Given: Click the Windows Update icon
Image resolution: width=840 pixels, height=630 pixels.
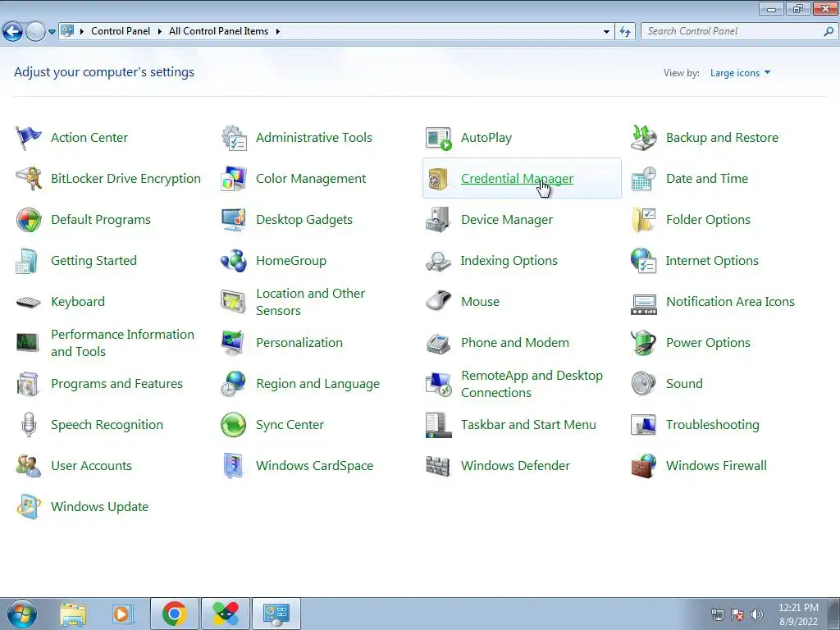Looking at the screenshot, I should (x=29, y=507).
